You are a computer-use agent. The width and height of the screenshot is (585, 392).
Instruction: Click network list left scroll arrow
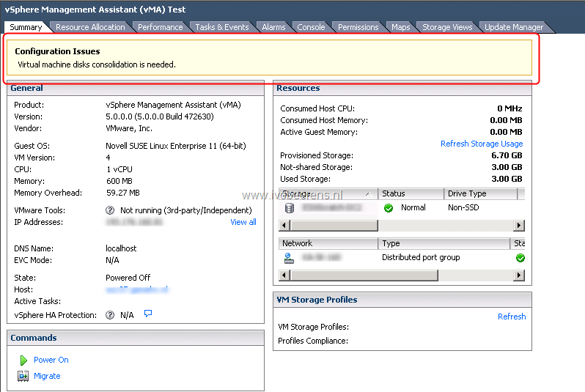(284, 275)
